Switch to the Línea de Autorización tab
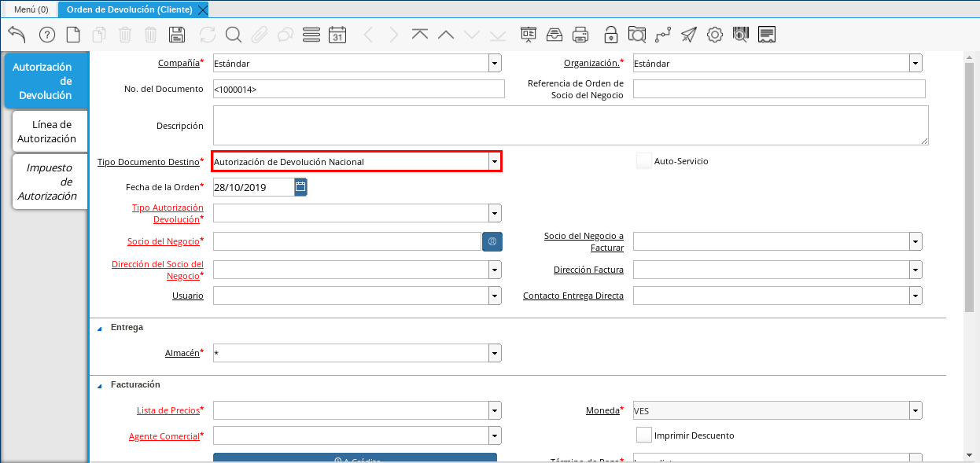The height and width of the screenshot is (463, 980). tap(47, 132)
